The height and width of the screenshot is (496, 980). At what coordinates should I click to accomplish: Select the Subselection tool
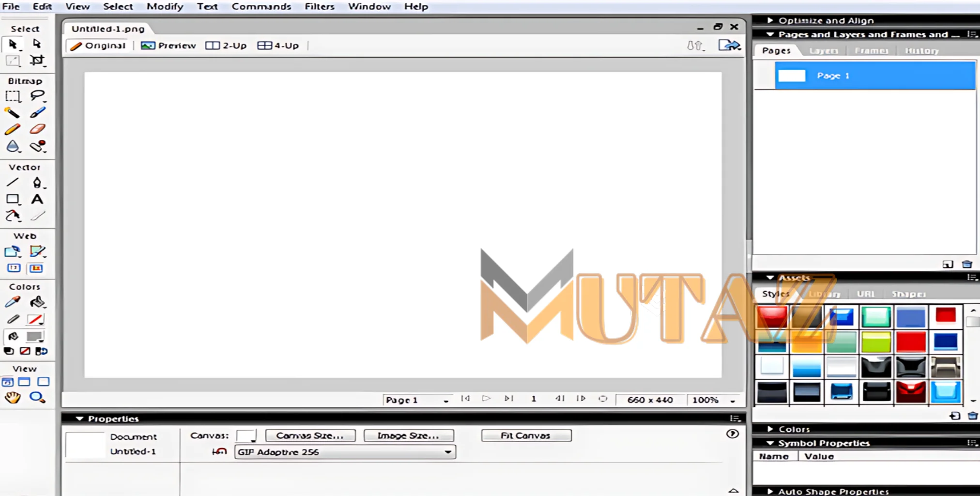click(x=37, y=44)
